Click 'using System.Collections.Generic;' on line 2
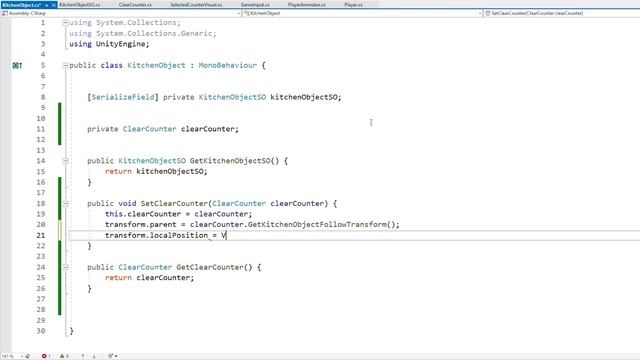Viewport: 640px width, 360px height. click(143, 33)
